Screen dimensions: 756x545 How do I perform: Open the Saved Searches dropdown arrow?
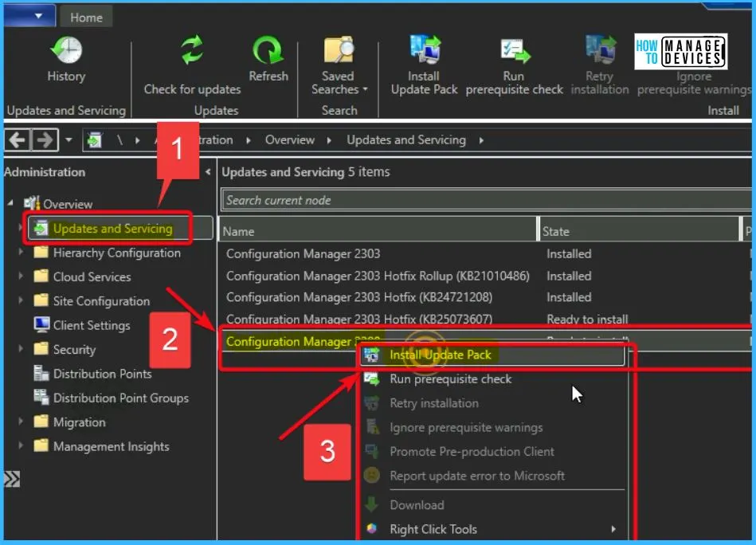coord(365,89)
